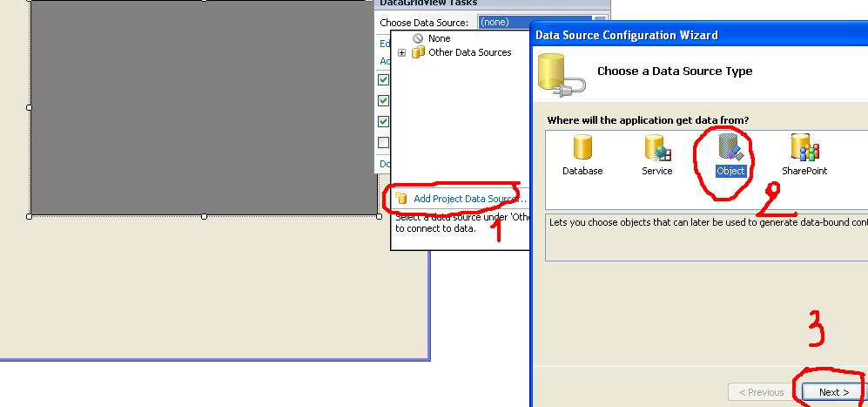Select the Service data source icon
This screenshot has height=407, width=868.
657,147
